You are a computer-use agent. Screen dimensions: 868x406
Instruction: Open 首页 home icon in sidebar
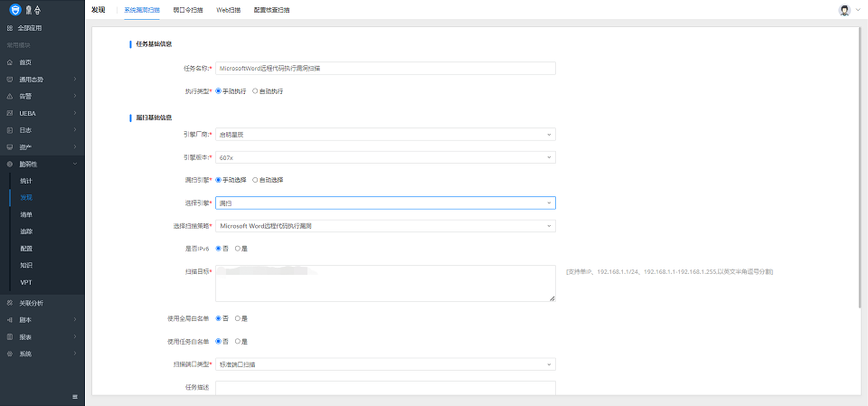(10, 62)
